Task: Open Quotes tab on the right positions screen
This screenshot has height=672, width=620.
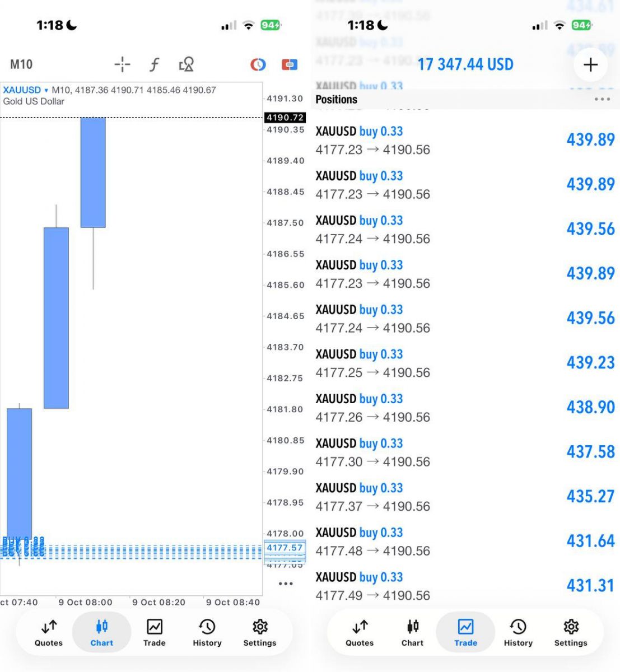Action: pos(360,632)
